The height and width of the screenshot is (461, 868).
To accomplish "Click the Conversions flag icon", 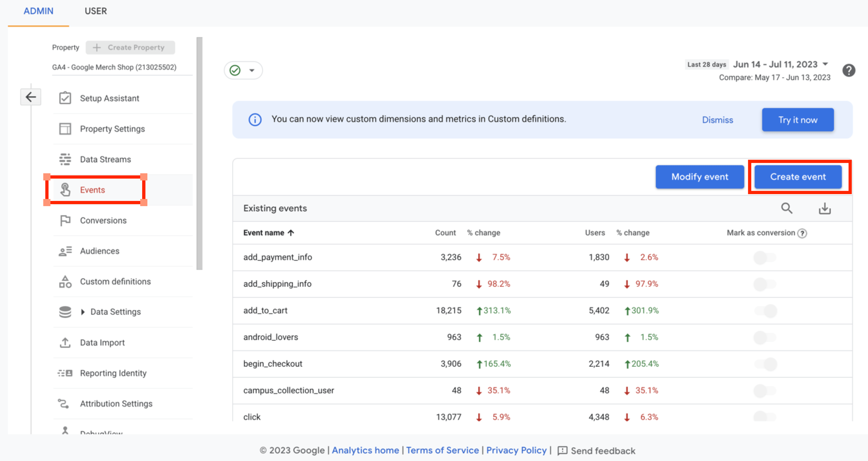I will click(65, 220).
